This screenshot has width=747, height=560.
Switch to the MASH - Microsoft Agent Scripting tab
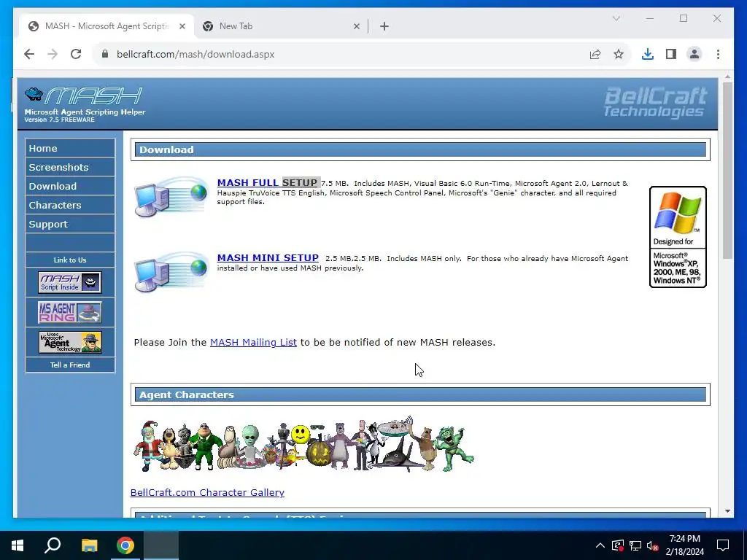107,26
